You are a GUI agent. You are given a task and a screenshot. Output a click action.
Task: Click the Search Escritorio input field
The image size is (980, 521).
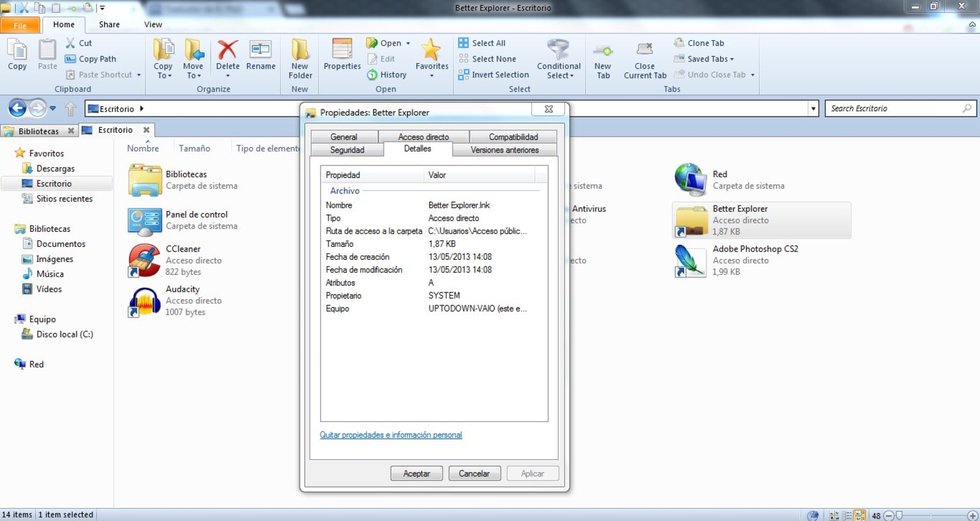893,109
